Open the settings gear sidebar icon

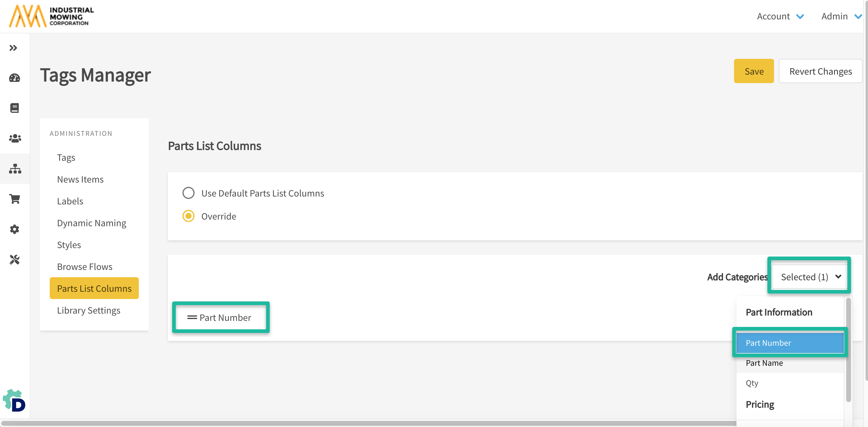coord(15,229)
